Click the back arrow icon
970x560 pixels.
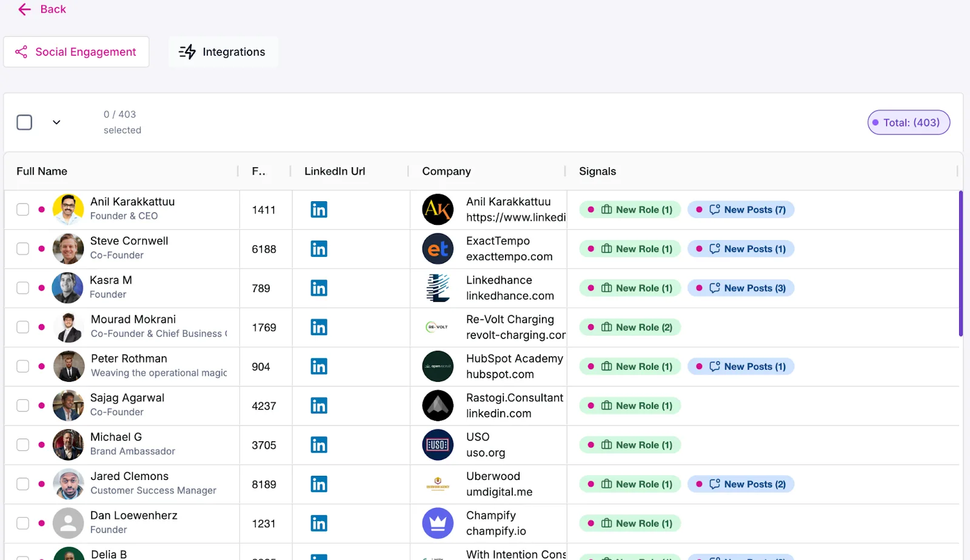coord(24,9)
